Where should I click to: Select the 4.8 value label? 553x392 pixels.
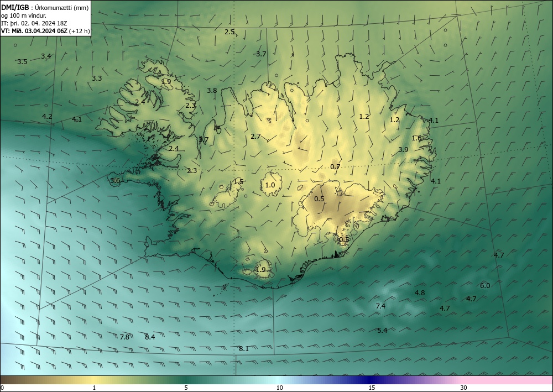[x=420, y=293]
